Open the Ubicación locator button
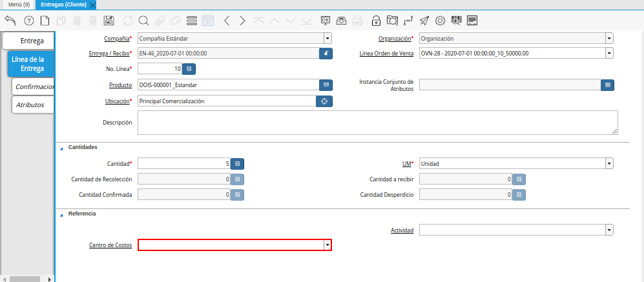This screenshot has height=282, width=644. pos(324,101)
